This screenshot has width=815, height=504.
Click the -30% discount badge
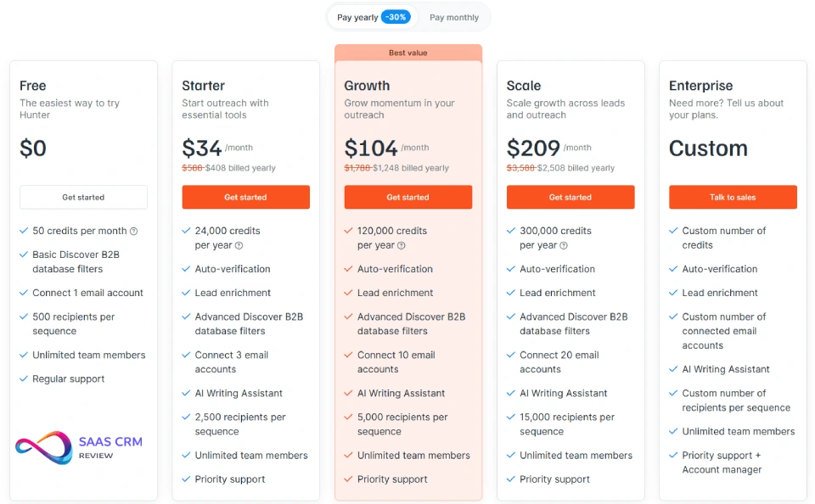tap(396, 17)
